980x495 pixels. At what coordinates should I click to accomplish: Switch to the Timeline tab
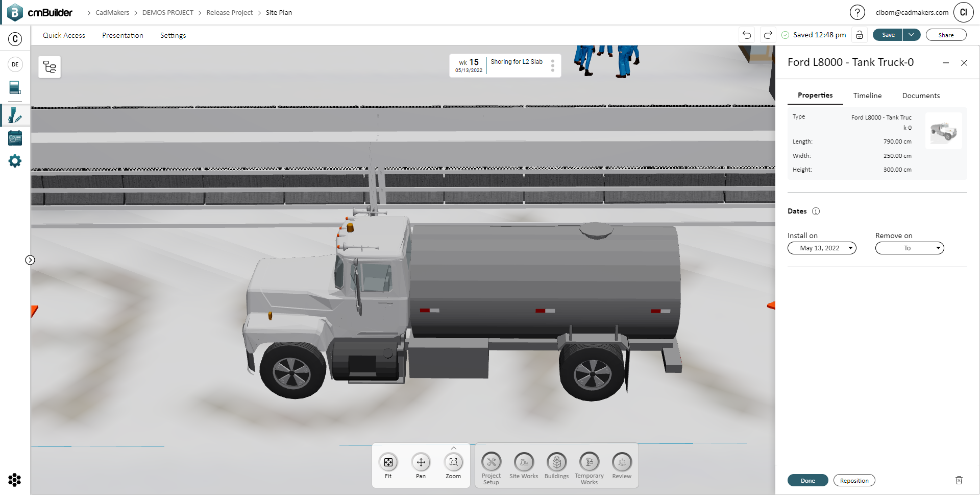[x=867, y=96]
